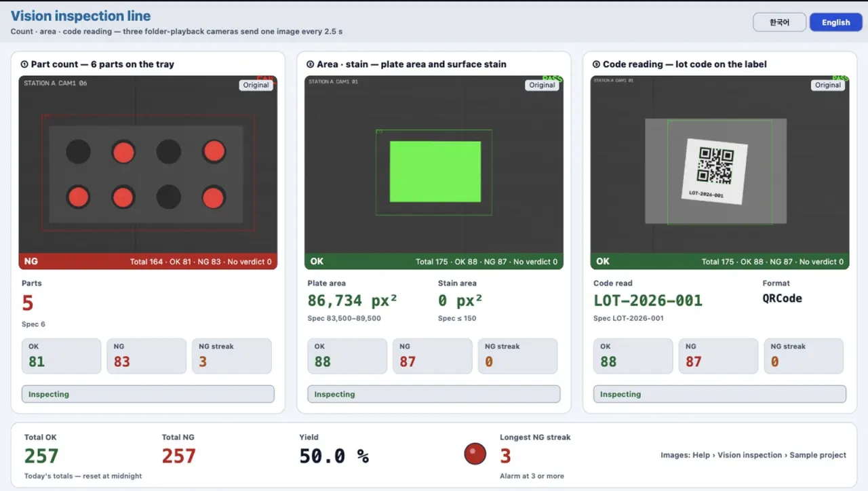Click the Yield value 50.0 %
The height and width of the screenshot is (491, 868).
334,456
